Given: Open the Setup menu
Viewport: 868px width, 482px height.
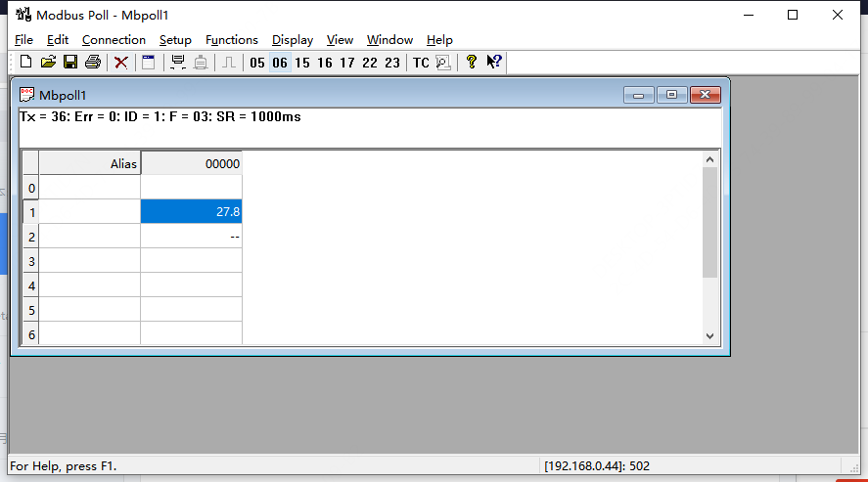Looking at the screenshot, I should (x=175, y=40).
